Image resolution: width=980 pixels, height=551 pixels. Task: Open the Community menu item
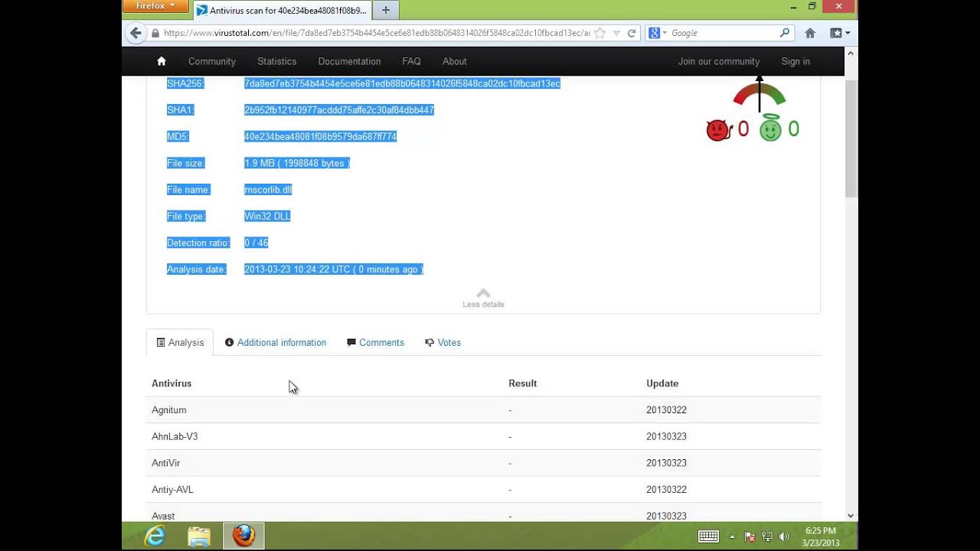pyautogui.click(x=212, y=61)
